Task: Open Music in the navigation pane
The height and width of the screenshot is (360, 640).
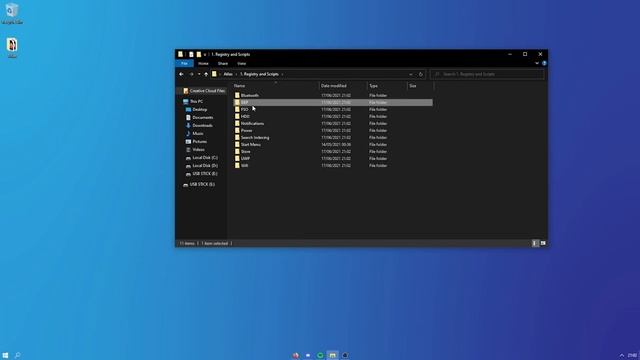Action: tap(194, 133)
